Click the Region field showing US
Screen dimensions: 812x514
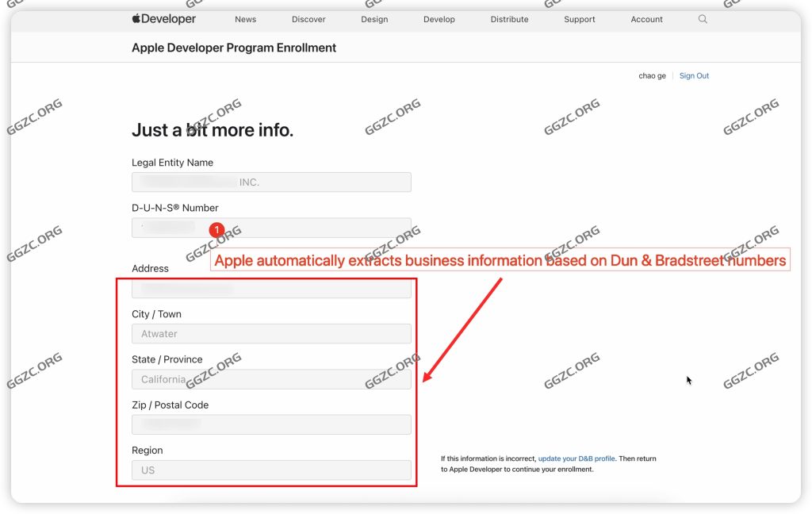(271, 470)
